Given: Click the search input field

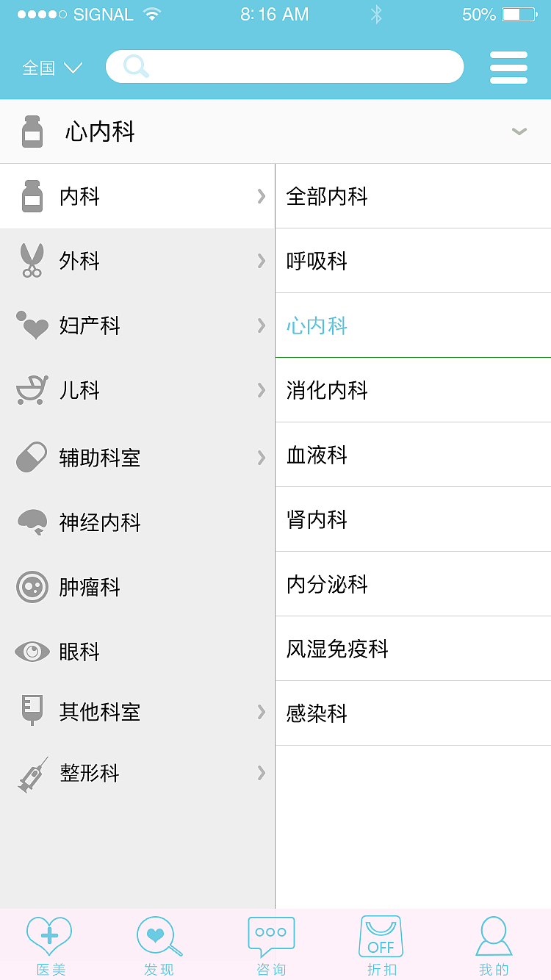Looking at the screenshot, I should (285, 66).
